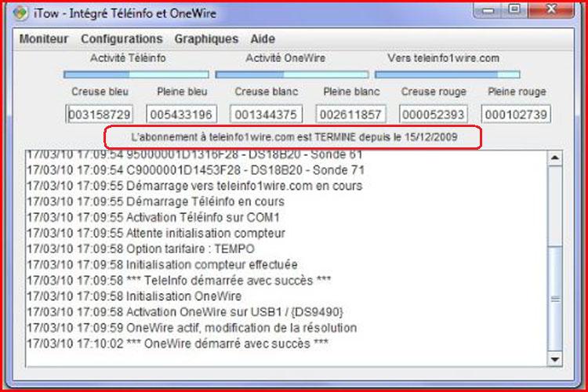Click the Creuse bleu counter field
The image size is (588, 392).
(100, 115)
